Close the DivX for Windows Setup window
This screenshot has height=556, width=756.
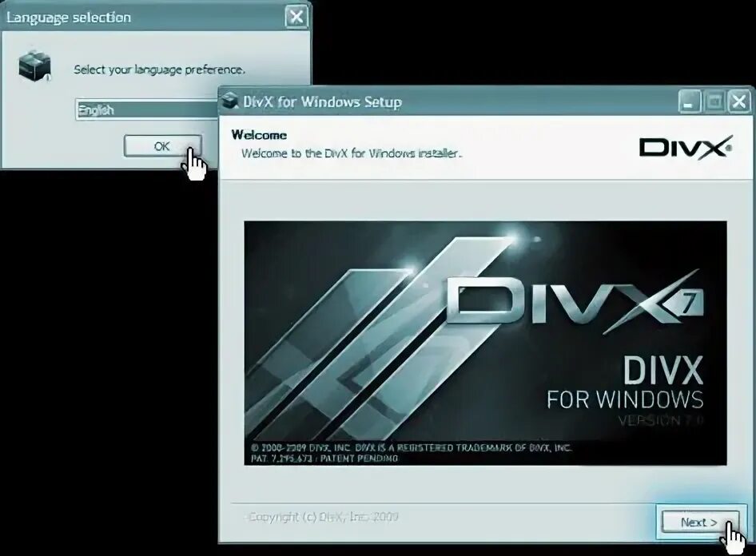(x=738, y=101)
